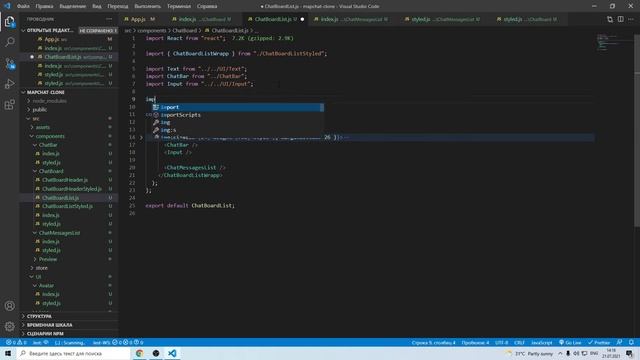640x360 pixels.
Task: Open editor more actions ellipsis
Action: [x=631, y=19]
